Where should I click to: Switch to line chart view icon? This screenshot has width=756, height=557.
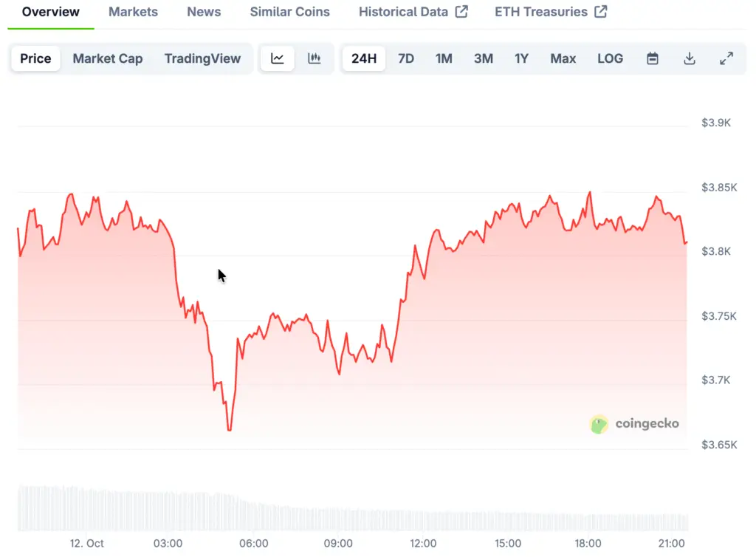[278, 59]
